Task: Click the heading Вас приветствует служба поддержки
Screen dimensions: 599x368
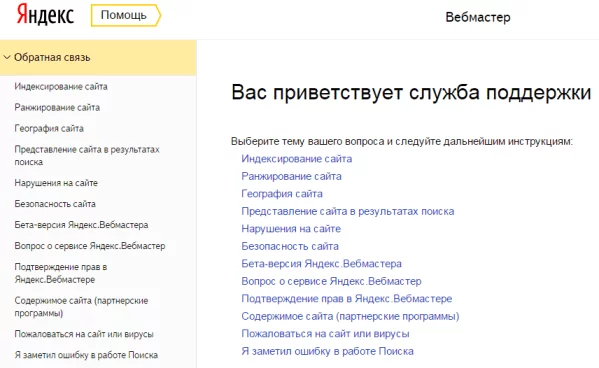Action: click(x=411, y=93)
